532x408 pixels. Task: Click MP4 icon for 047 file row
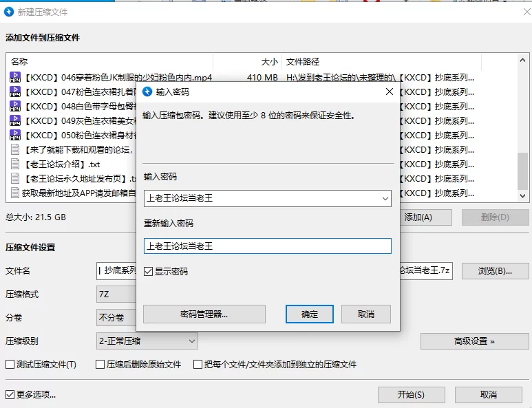(x=15, y=92)
